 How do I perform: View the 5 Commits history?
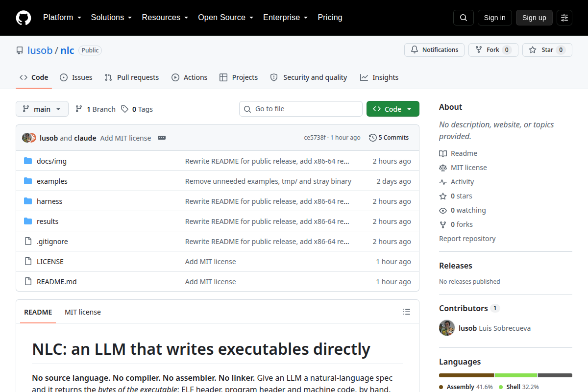[389, 138]
